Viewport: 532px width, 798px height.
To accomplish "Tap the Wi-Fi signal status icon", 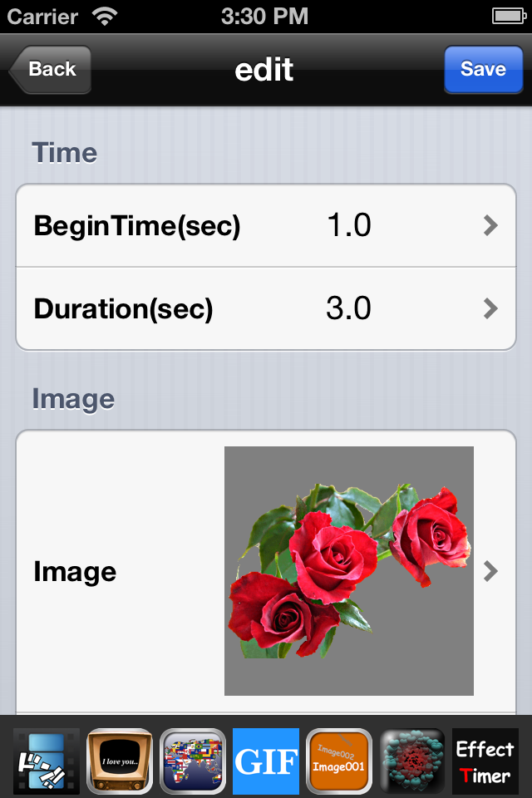I will tap(105, 17).
